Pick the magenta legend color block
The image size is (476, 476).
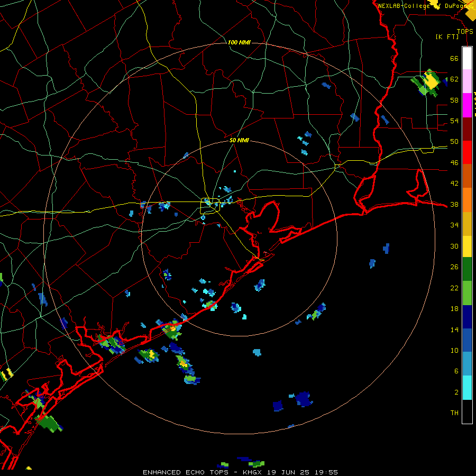[x=467, y=105]
